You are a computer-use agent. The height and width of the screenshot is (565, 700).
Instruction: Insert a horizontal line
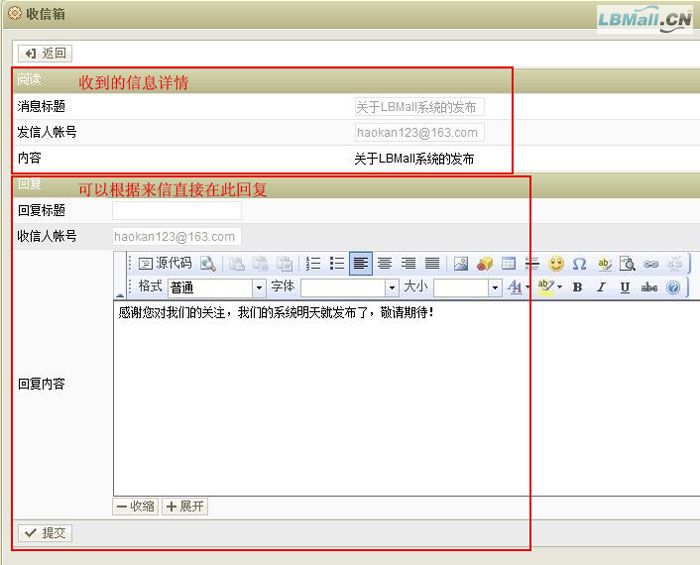tap(532, 264)
